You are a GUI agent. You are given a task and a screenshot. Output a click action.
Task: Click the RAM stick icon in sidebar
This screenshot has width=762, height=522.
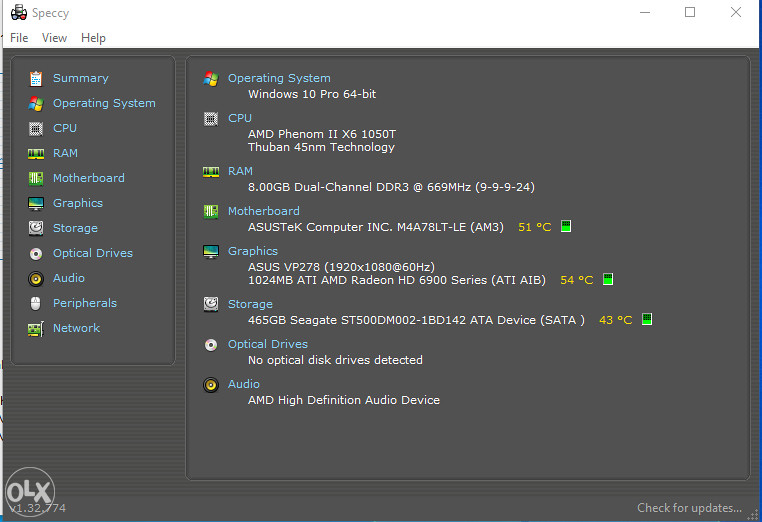[x=35, y=154]
